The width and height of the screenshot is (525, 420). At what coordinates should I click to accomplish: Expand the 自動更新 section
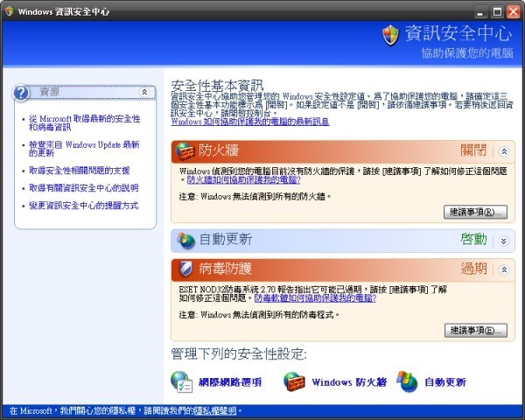[x=504, y=241]
